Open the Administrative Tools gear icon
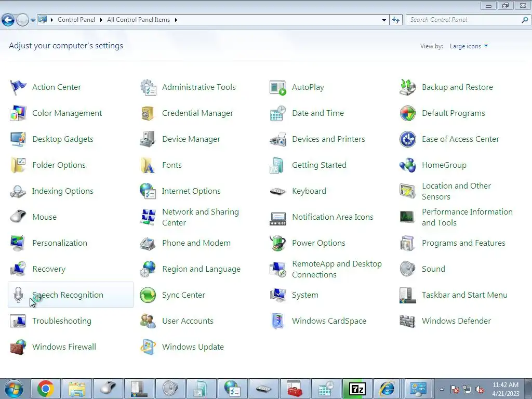Viewport: 532px width, 399px height. tap(148, 87)
